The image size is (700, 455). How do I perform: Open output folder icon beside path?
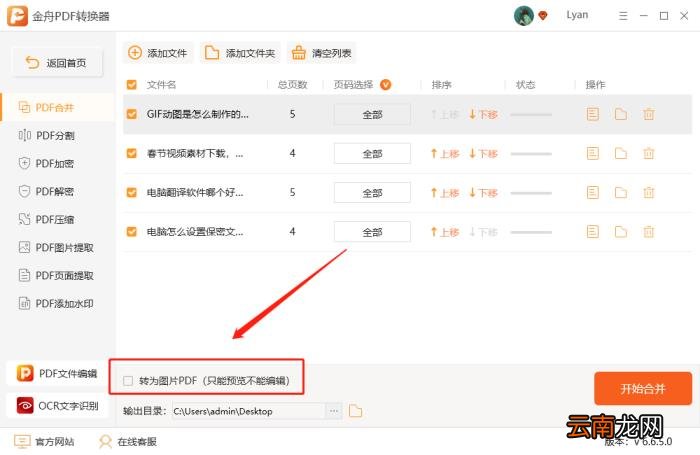point(355,411)
